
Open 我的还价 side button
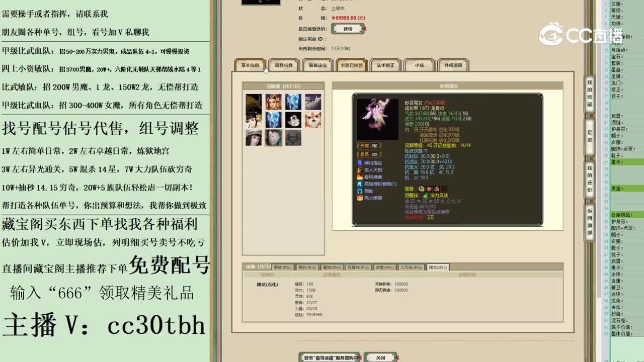tap(590, 179)
